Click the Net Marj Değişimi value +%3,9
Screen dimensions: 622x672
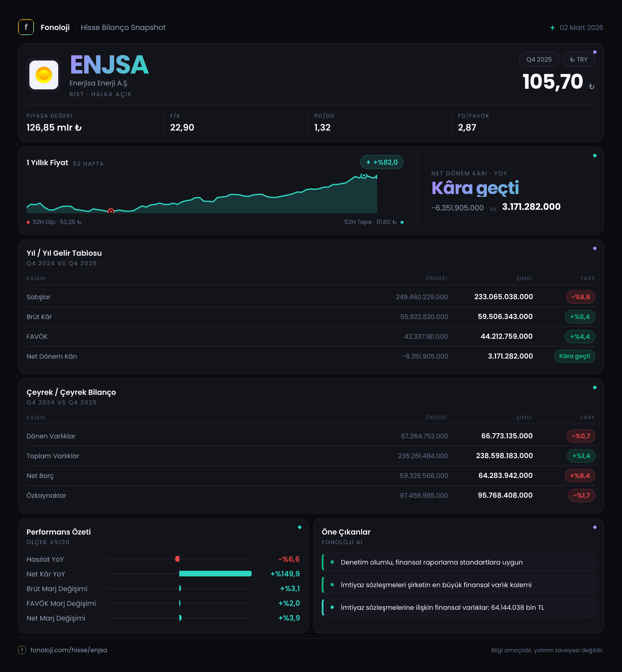(289, 618)
